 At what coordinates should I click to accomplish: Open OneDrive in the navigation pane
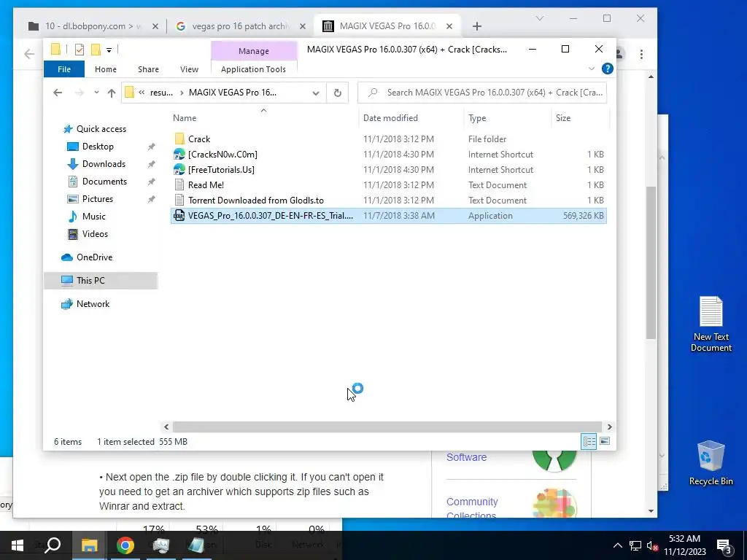point(94,257)
